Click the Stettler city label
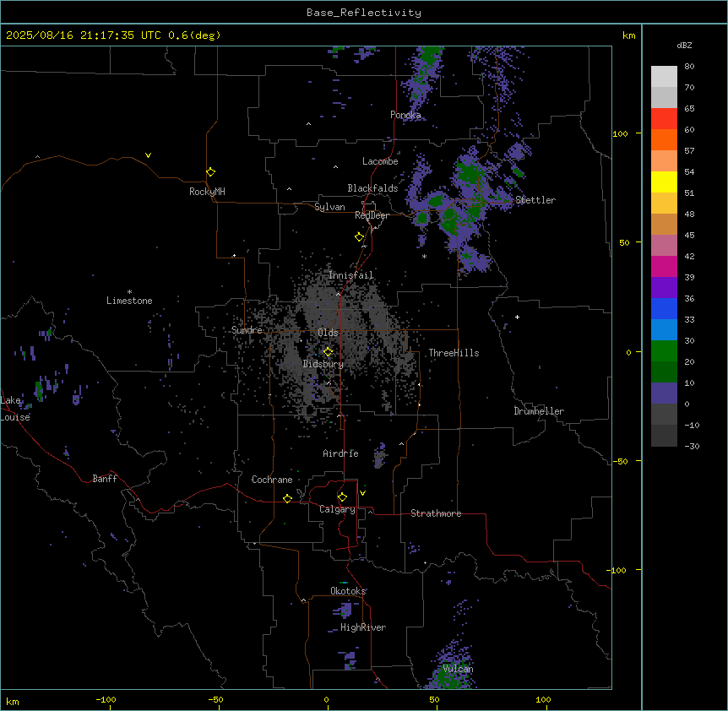The height and width of the screenshot is (711, 728). (x=535, y=200)
